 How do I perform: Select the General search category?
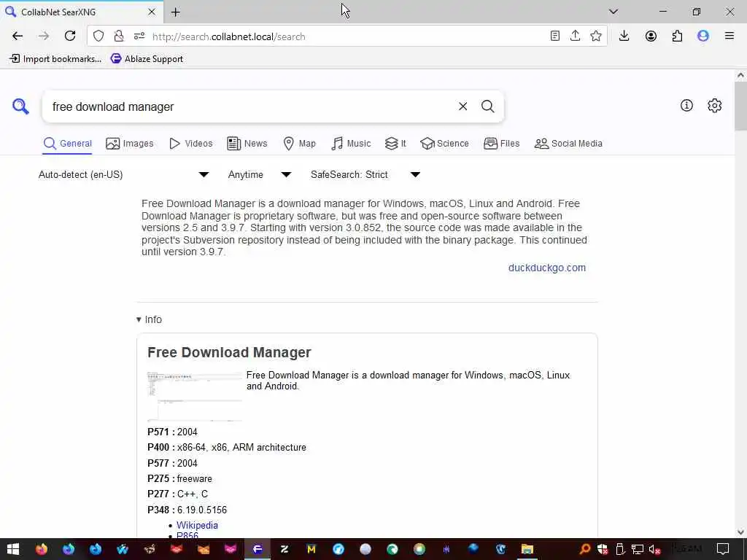pyautogui.click(x=67, y=144)
